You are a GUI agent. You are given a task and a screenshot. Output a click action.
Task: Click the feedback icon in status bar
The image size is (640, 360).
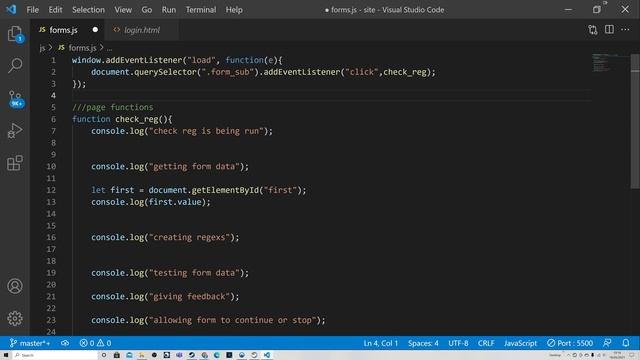click(607, 343)
